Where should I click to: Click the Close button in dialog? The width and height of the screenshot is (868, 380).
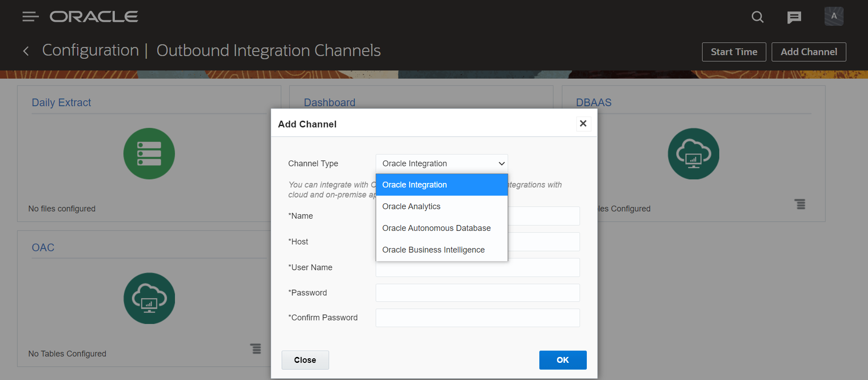305,360
